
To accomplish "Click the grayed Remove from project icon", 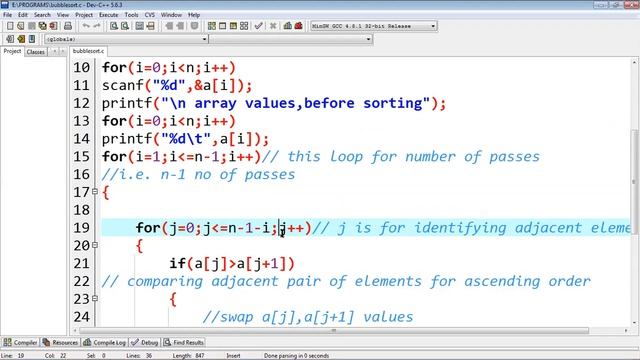I will [x=180, y=26].
